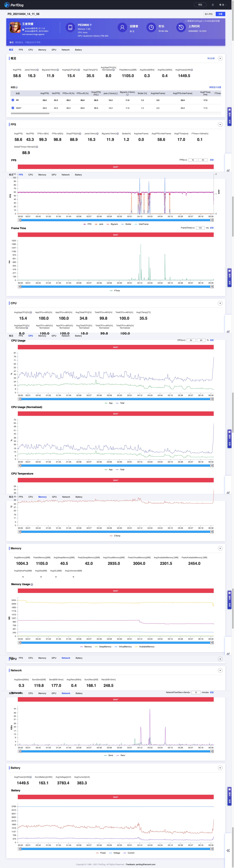Uncheck the All label checkbox
234x868 pixels.
coord(13,100)
